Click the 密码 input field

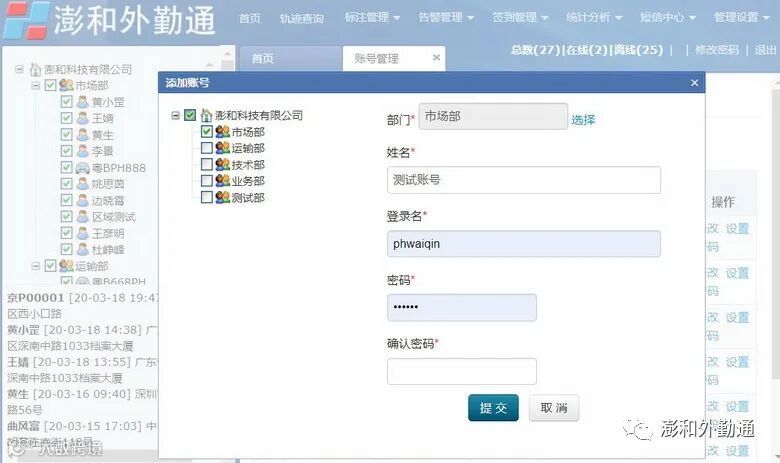pos(462,307)
